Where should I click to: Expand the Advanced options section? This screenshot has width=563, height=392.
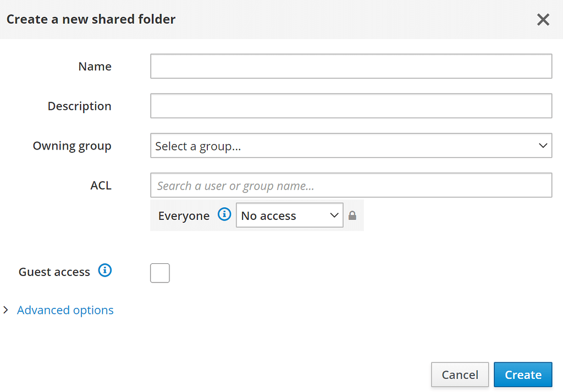[65, 310]
